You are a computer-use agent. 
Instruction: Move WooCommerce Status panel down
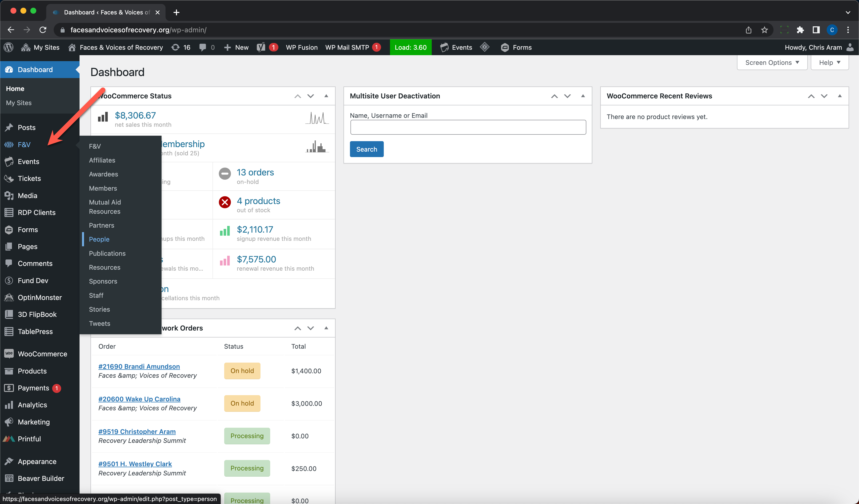click(310, 96)
